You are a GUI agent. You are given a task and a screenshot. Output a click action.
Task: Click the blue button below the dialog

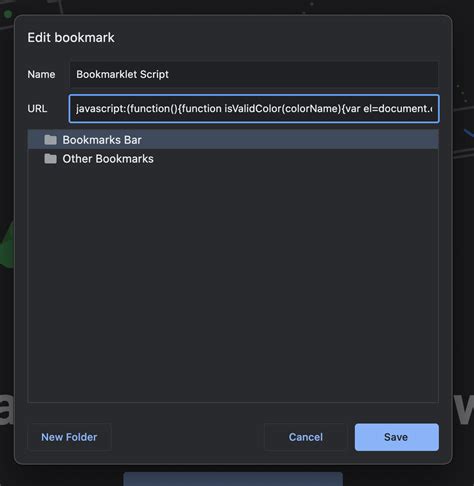click(x=233, y=479)
